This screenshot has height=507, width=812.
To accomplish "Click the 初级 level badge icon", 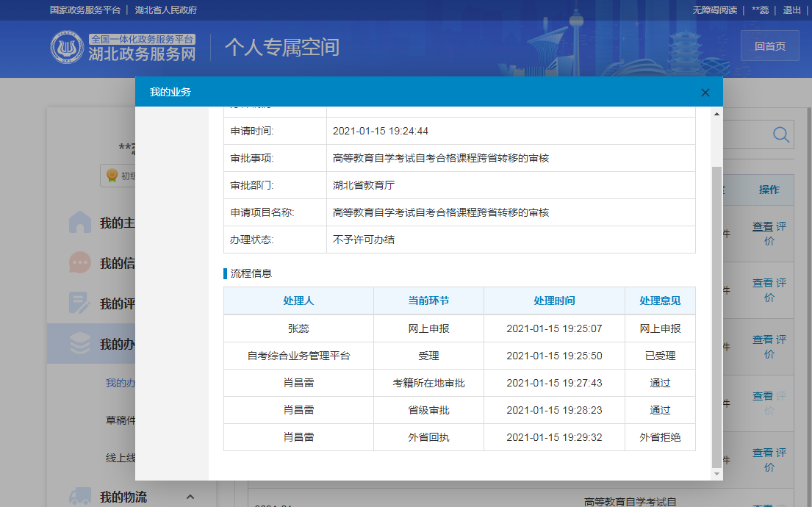I will pyautogui.click(x=112, y=175).
